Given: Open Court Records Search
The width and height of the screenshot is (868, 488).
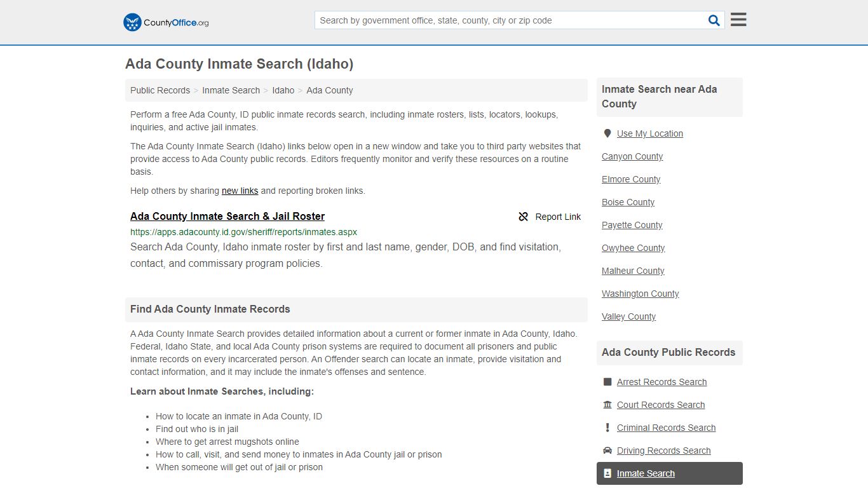Looking at the screenshot, I should pyautogui.click(x=661, y=405).
